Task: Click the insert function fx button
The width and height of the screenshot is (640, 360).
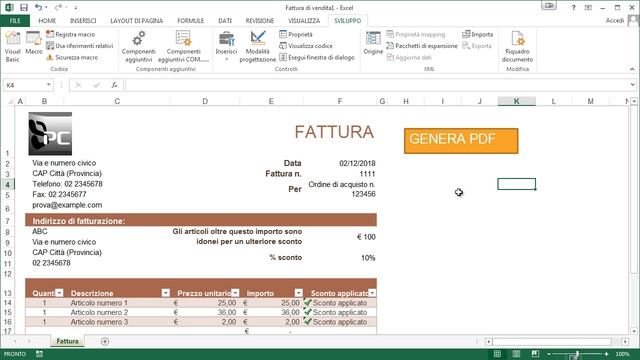Action: [114, 85]
